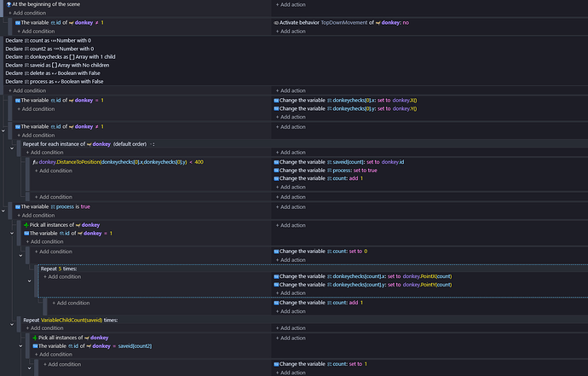This screenshot has height=376, width=588.
Task: Click the behavior icon before 'Activate behavior TopDownMovement'
Action: tap(276, 23)
